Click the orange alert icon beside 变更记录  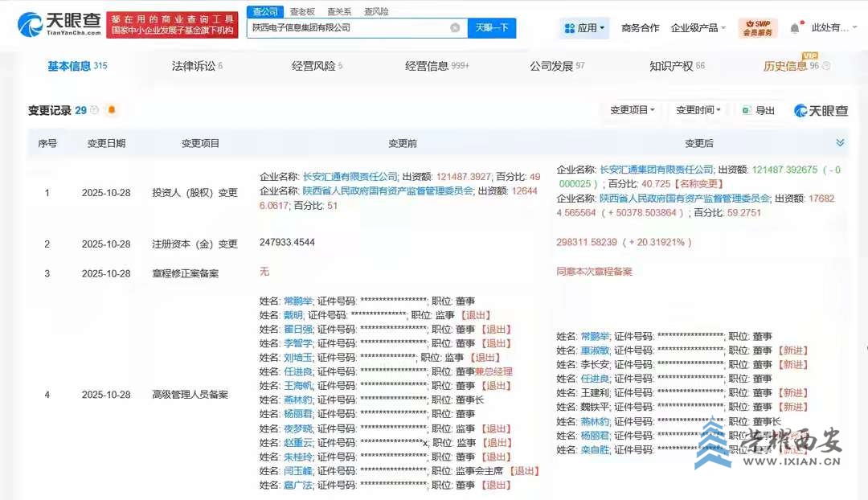pos(112,110)
